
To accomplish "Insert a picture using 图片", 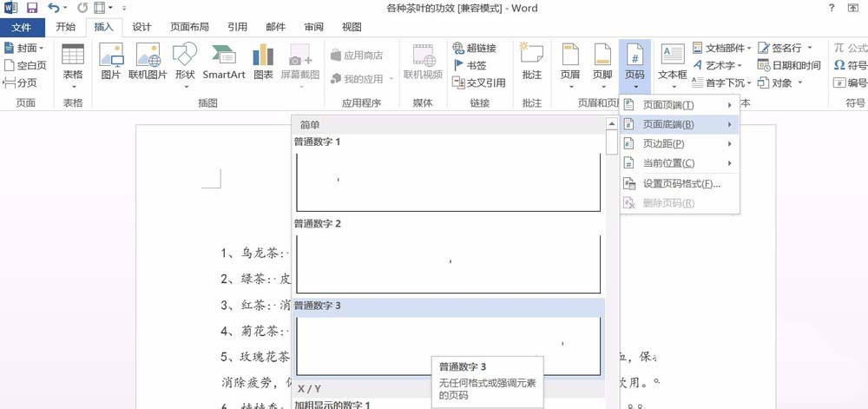I will point(111,62).
